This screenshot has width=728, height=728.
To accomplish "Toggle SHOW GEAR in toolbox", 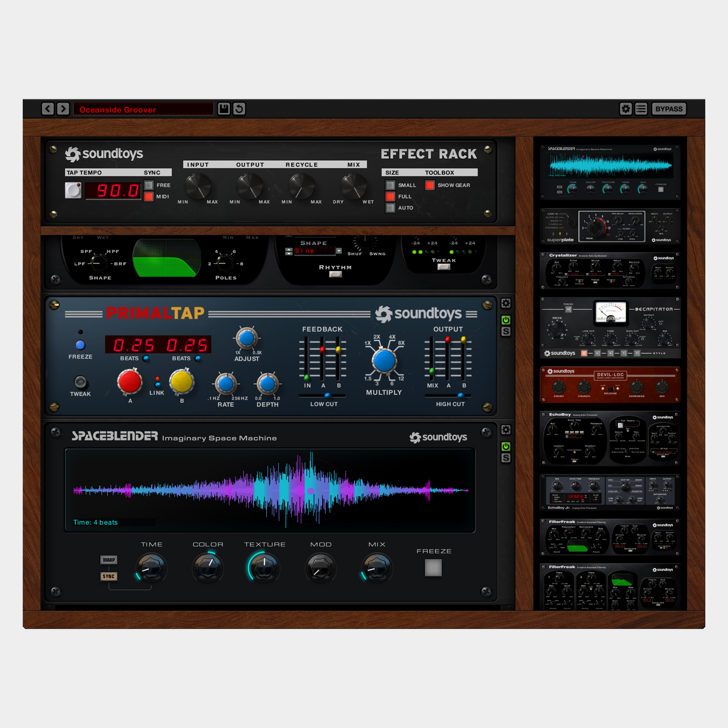I will coord(430,185).
